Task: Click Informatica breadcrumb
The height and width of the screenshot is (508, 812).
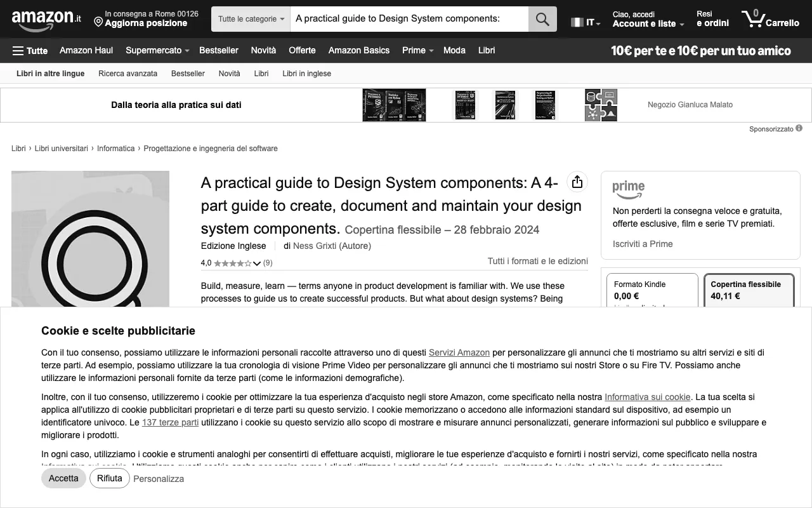Action: pyautogui.click(x=115, y=149)
